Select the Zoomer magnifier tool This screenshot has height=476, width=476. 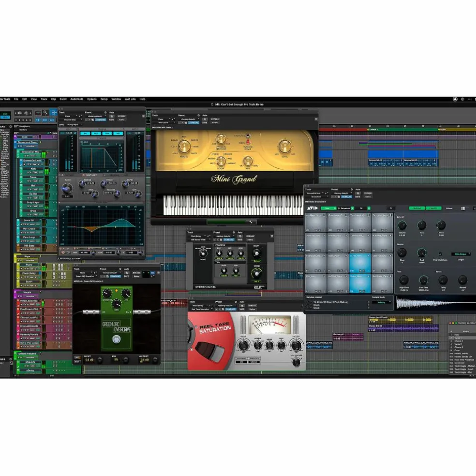(x=45, y=113)
